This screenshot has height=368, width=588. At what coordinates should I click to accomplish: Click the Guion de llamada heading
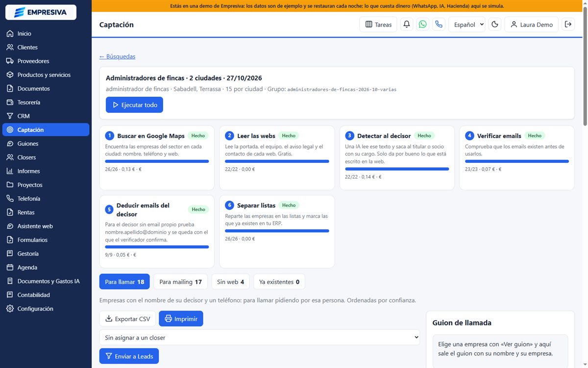point(462,323)
